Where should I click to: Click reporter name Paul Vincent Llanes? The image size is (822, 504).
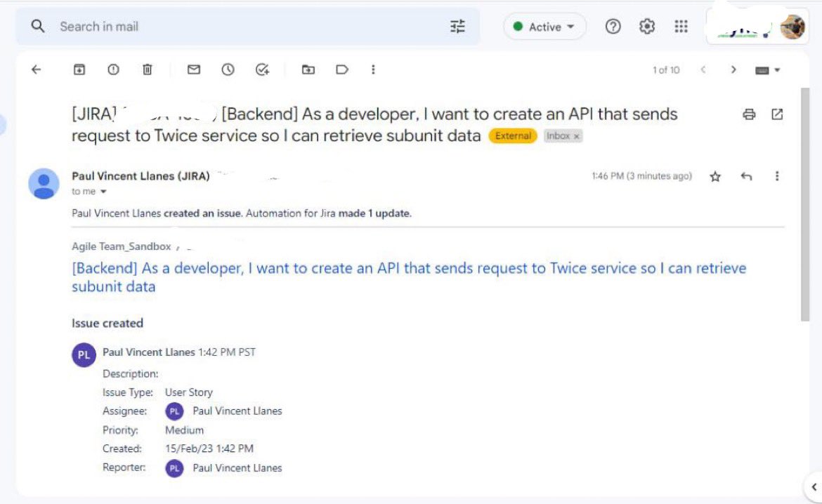[x=237, y=468]
